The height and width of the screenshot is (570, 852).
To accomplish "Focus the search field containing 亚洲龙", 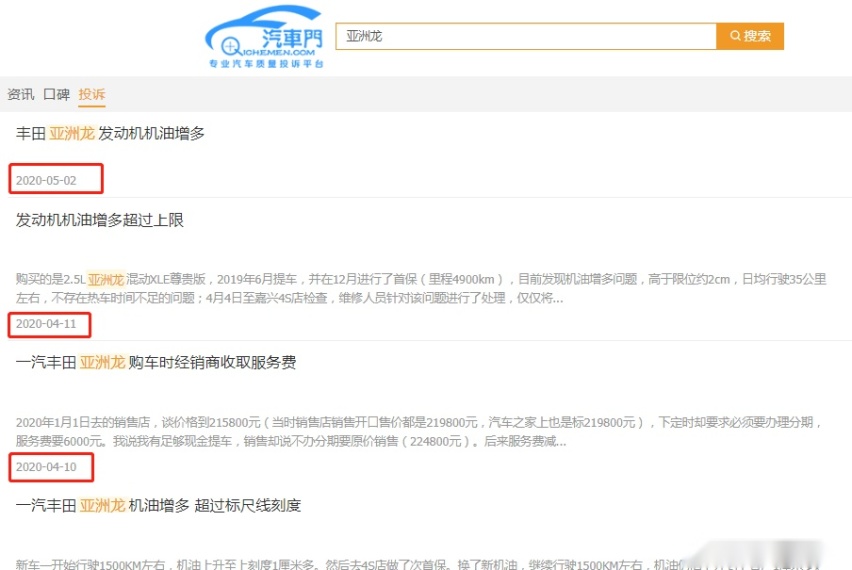I will [526, 36].
